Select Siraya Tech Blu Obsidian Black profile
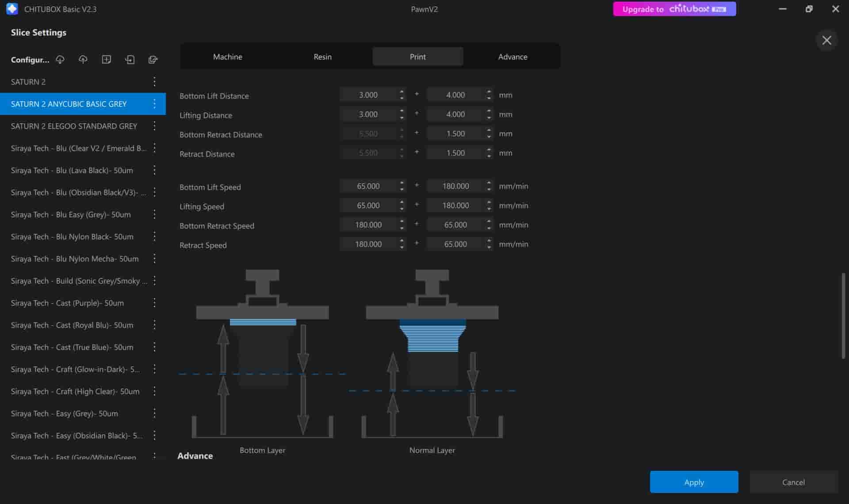 [x=83, y=192]
